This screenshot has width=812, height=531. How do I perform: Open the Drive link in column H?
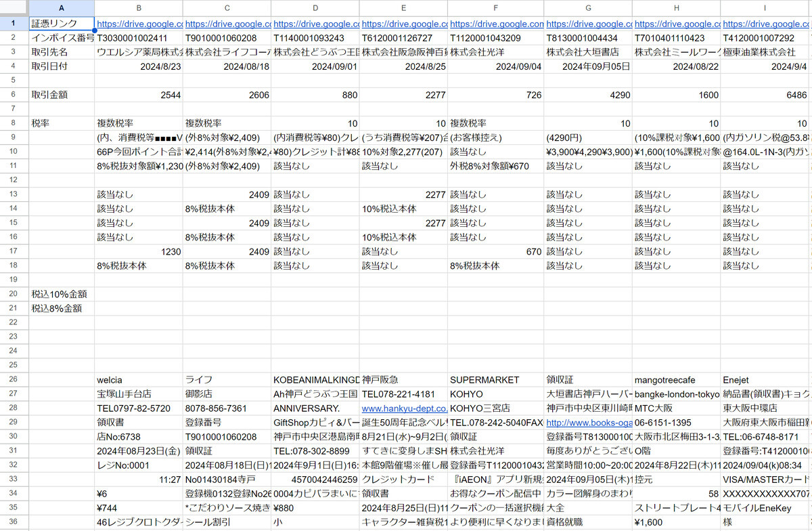pyautogui.click(x=677, y=24)
